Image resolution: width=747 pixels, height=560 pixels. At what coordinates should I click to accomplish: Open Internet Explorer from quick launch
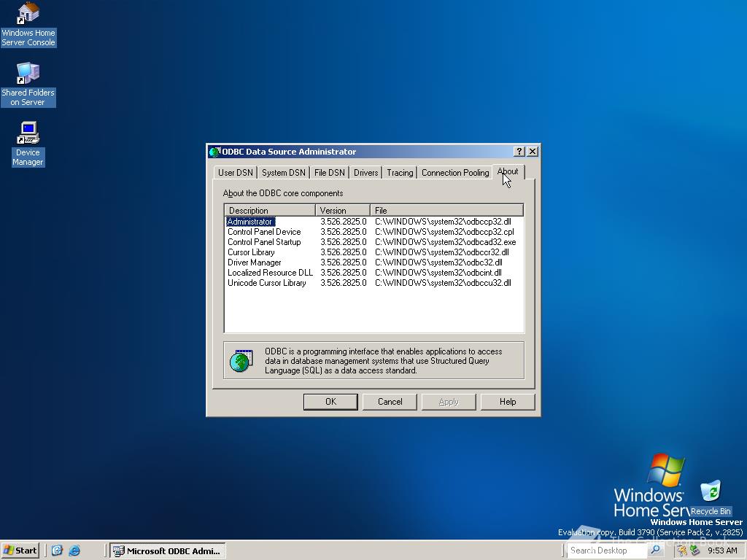(x=74, y=551)
